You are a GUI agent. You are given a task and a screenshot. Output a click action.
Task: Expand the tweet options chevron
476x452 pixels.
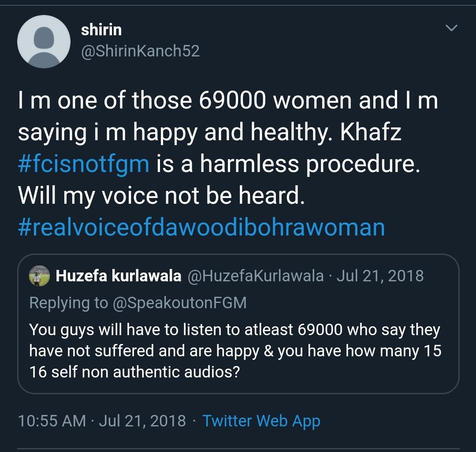[x=451, y=28]
